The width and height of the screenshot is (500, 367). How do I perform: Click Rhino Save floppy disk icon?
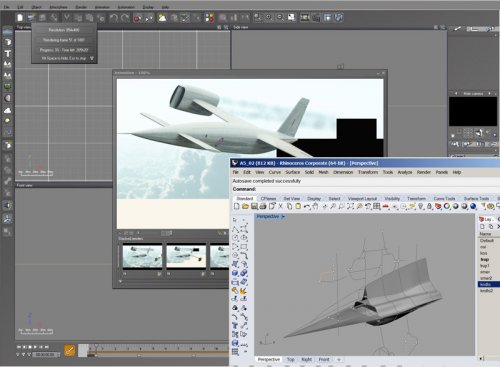(254, 206)
